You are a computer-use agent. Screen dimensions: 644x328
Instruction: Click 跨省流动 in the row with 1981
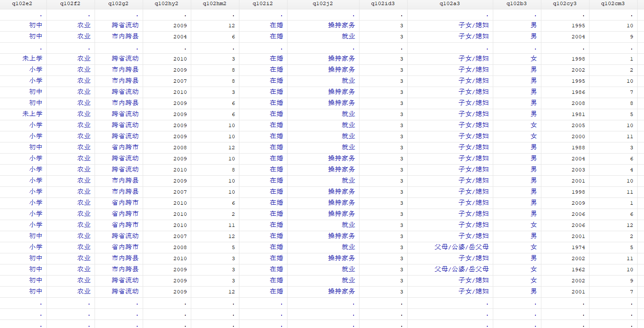(125, 114)
